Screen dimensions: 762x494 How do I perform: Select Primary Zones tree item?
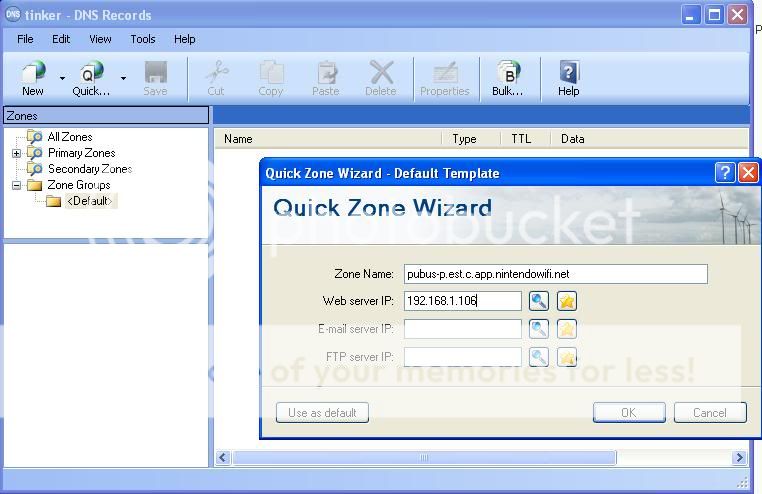coord(82,153)
